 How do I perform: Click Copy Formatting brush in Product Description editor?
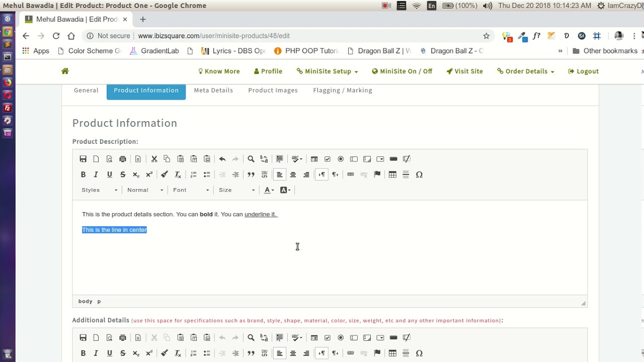(x=164, y=174)
